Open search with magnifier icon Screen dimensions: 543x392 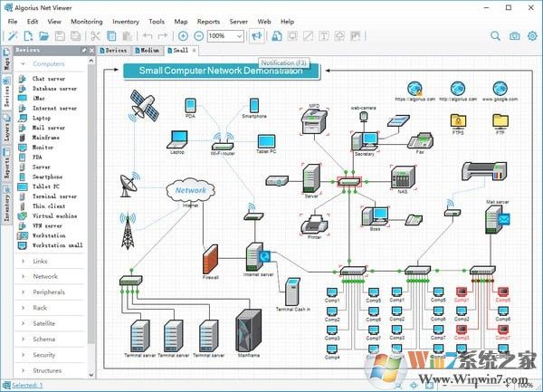point(496,36)
